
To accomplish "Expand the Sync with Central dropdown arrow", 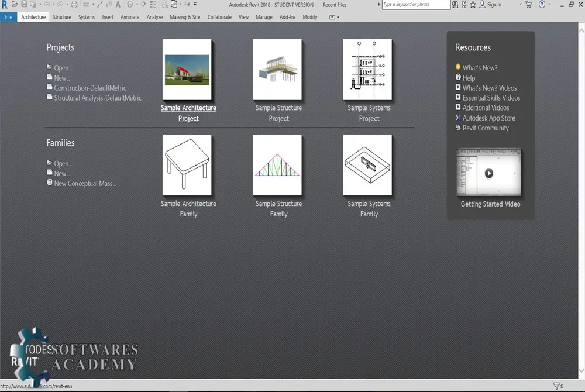I will pyautogui.click(x=40, y=4).
